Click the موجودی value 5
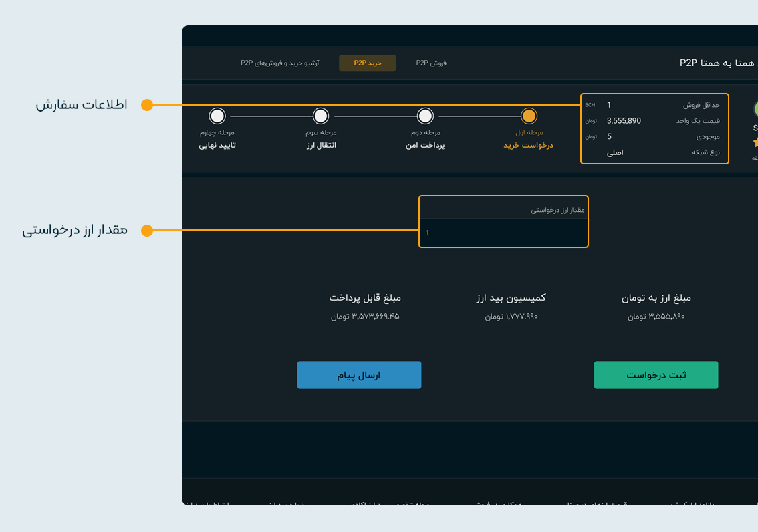Viewport: 758px width, 532px height. click(x=609, y=137)
